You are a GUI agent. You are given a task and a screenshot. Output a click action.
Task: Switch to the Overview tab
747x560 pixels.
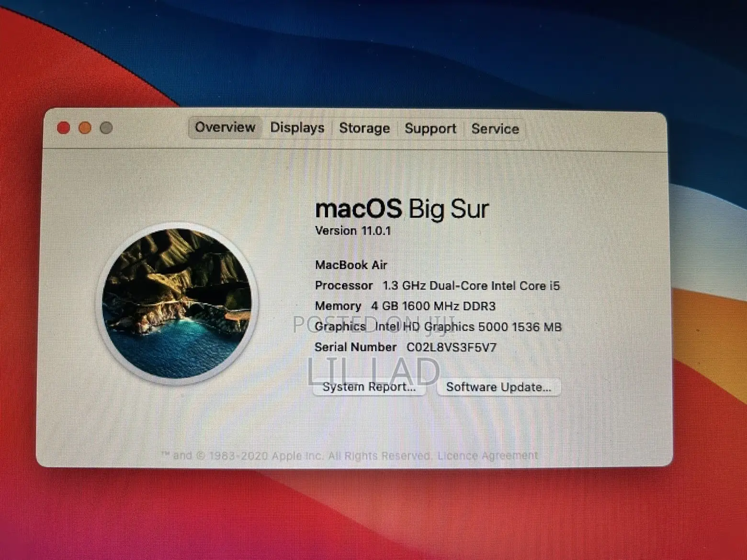pos(225,127)
